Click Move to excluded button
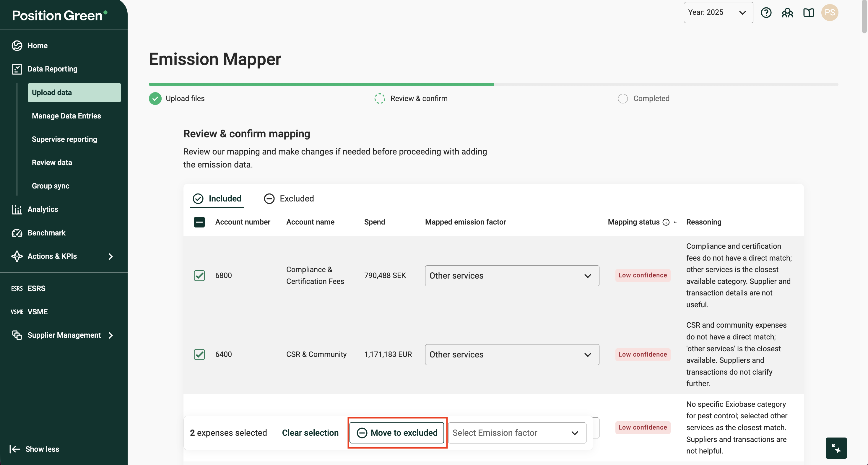This screenshot has height=465, width=868. pos(397,433)
